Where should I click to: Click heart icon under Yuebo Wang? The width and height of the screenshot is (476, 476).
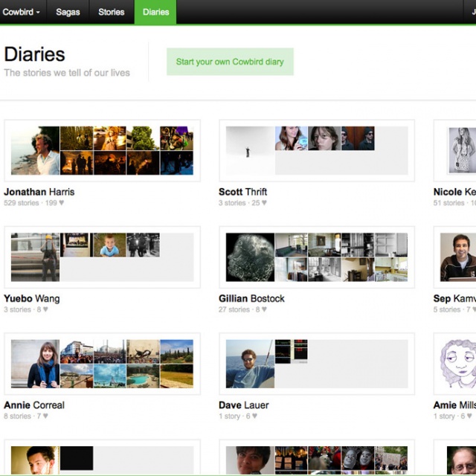(45, 309)
